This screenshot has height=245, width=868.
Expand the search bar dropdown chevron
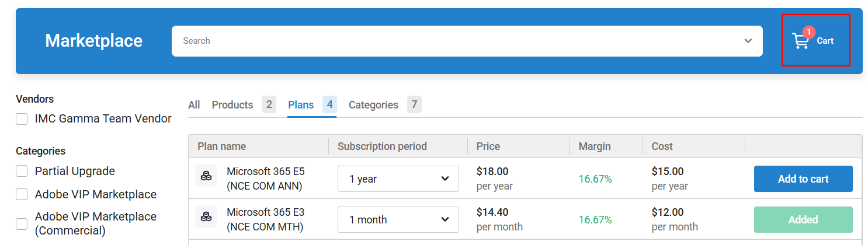748,41
